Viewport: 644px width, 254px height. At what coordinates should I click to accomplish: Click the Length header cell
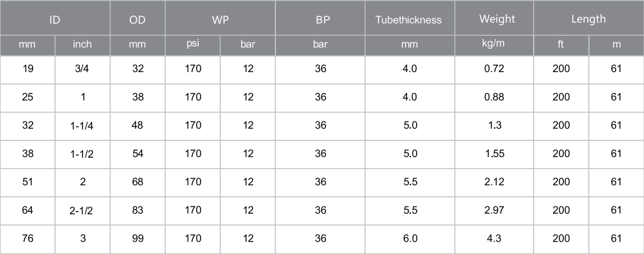pyautogui.click(x=589, y=18)
